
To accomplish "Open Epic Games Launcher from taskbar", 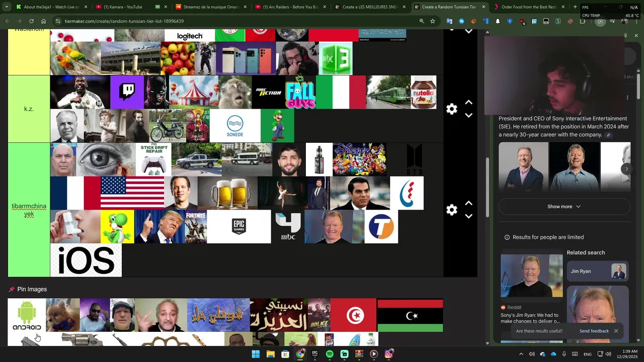I will (315, 354).
